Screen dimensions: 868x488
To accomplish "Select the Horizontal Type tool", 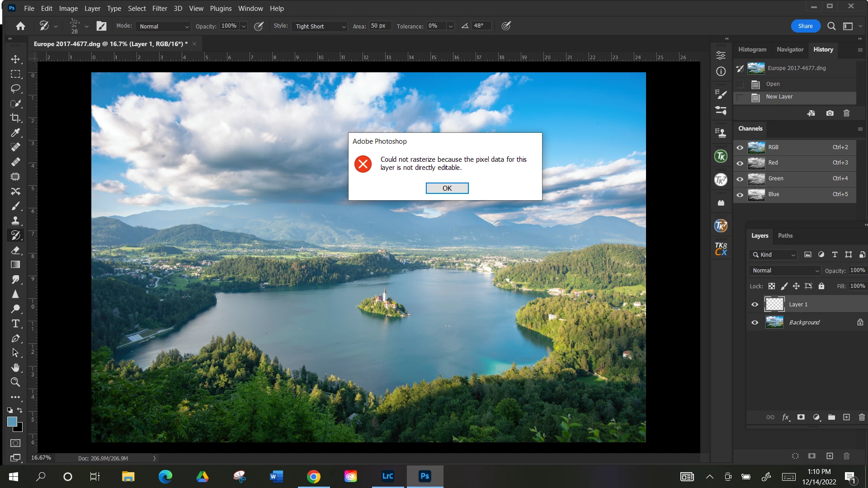I will pyautogui.click(x=15, y=324).
